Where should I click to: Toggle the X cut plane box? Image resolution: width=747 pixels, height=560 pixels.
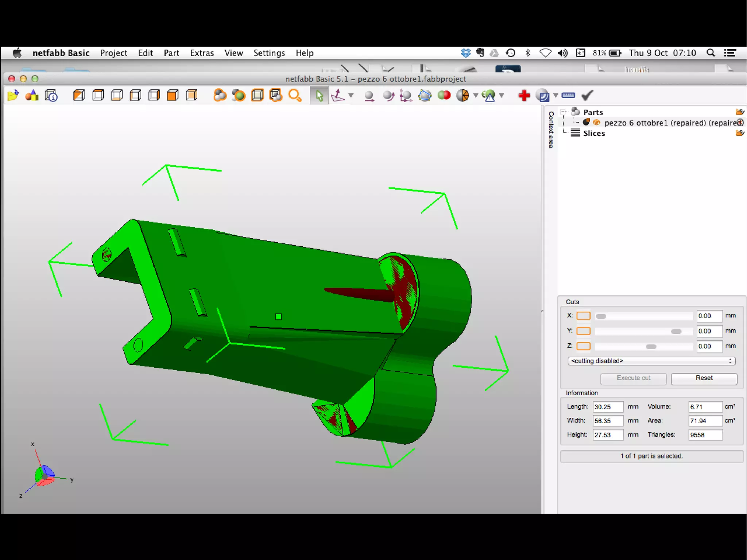click(x=583, y=316)
